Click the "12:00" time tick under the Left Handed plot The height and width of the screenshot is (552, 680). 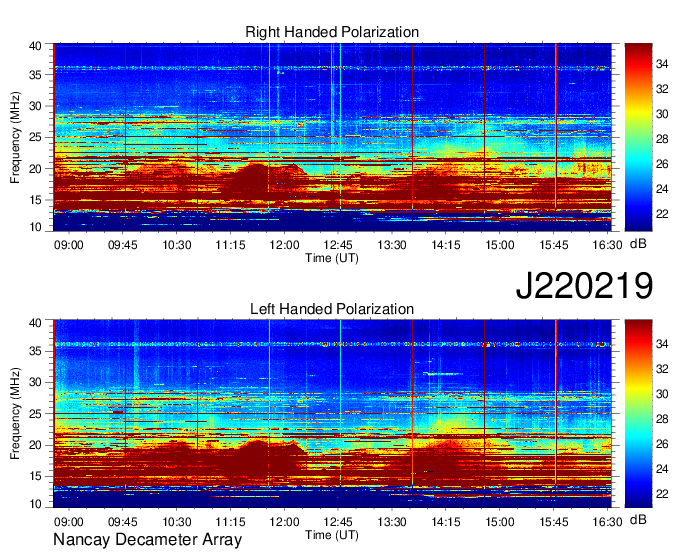(x=284, y=522)
